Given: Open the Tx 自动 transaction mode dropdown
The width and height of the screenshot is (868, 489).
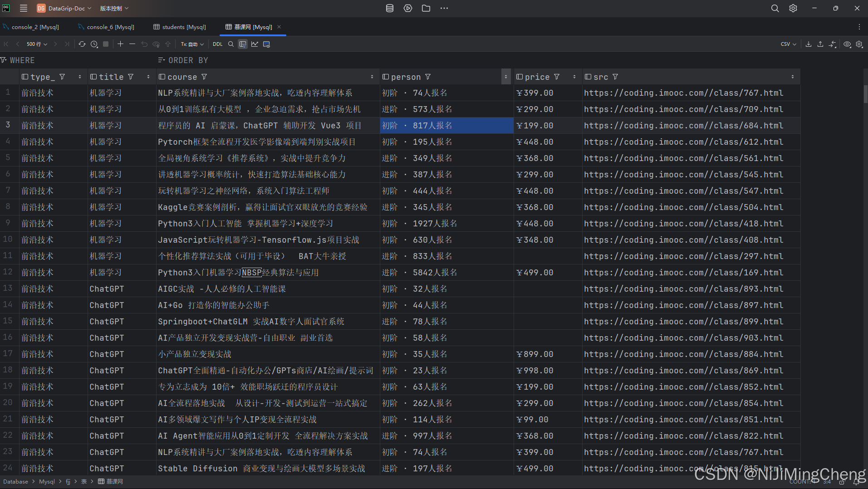Looking at the screenshot, I should coord(192,44).
